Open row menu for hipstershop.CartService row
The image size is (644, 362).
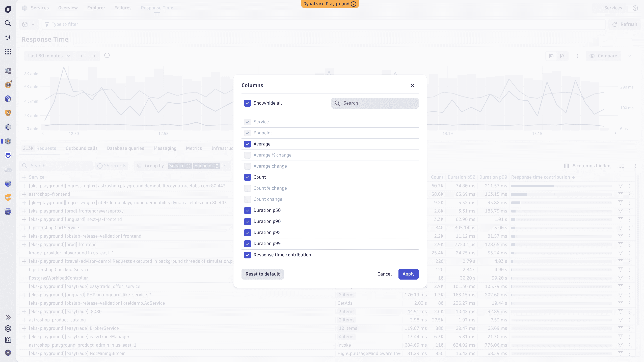(x=630, y=228)
